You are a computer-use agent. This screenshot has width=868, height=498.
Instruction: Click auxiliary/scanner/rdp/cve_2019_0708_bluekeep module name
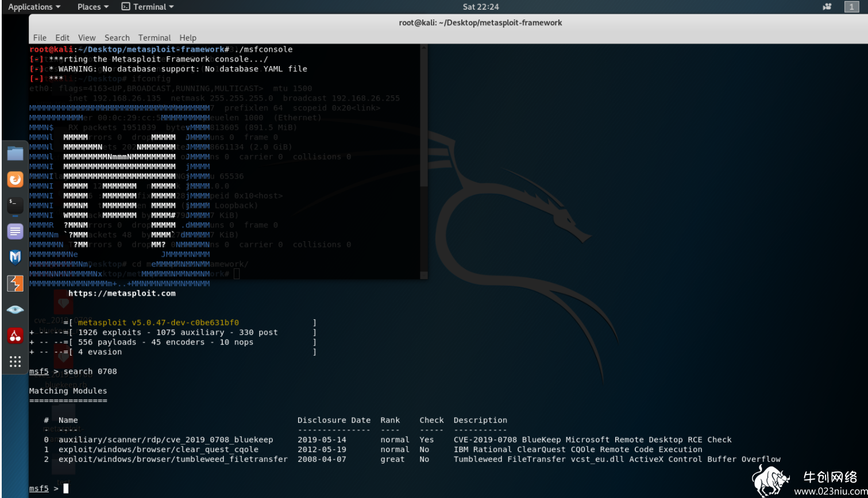(x=166, y=439)
